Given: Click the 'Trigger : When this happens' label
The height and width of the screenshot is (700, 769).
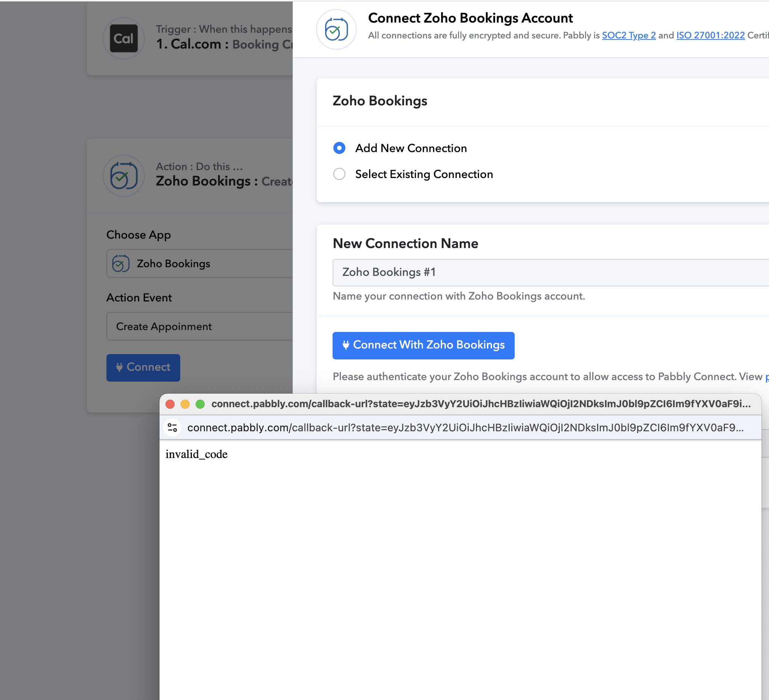Looking at the screenshot, I should 224,29.
